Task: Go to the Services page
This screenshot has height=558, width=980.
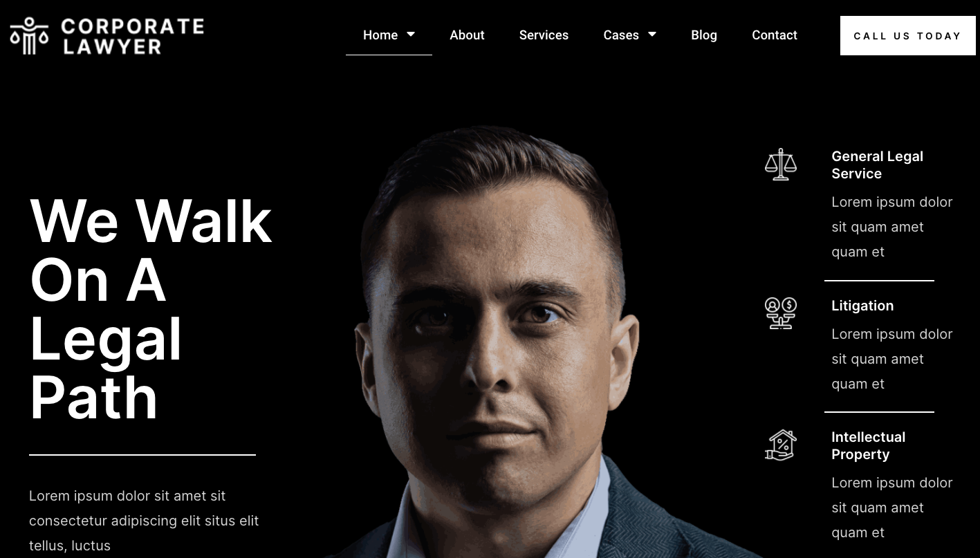Action: coord(544,35)
